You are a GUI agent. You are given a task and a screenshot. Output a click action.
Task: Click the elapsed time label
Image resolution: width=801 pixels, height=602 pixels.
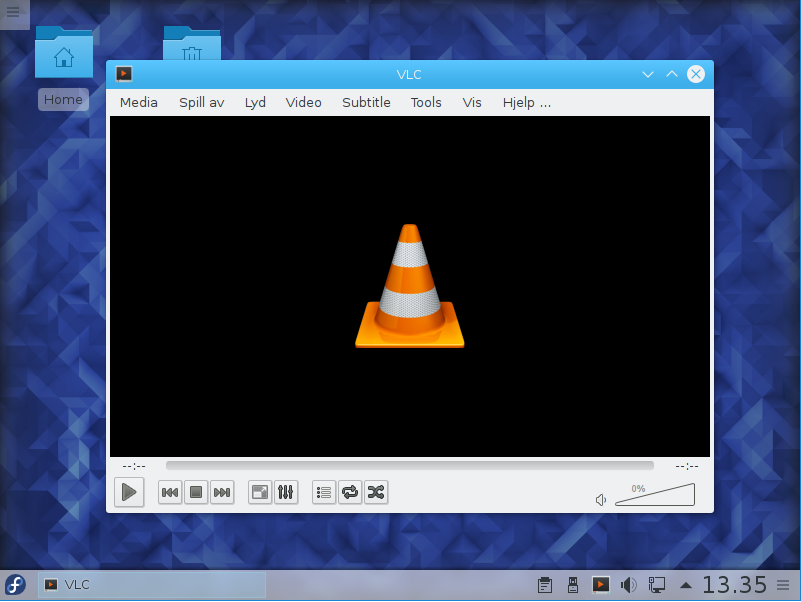[134, 466]
